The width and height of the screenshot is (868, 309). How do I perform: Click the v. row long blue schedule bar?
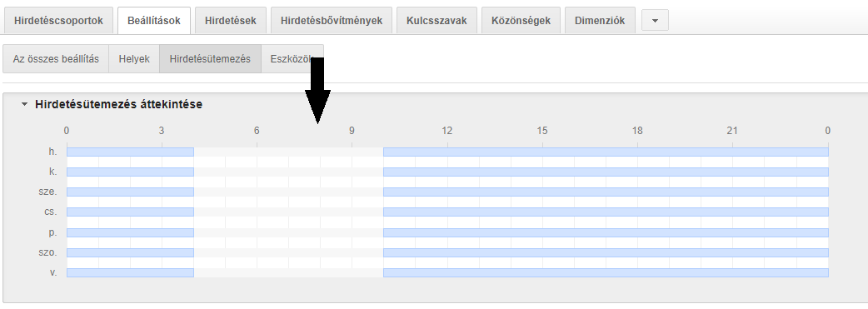(x=606, y=273)
